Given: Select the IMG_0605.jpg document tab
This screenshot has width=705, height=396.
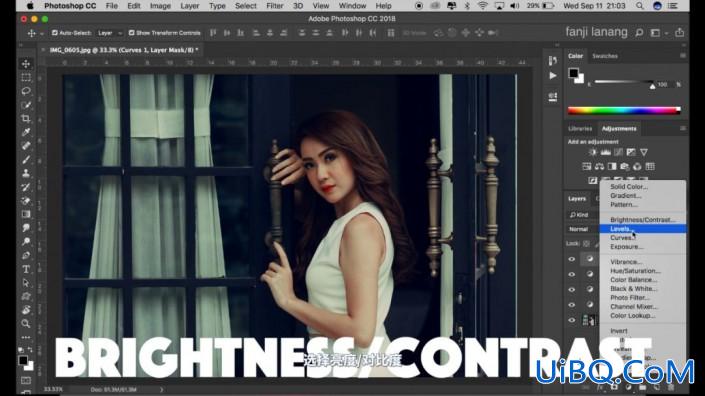Looking at the screenshot, I should pos(124,50).
